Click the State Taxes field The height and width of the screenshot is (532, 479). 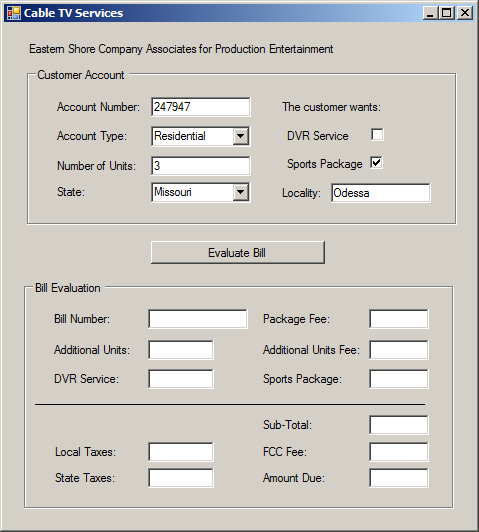(181, 478)
